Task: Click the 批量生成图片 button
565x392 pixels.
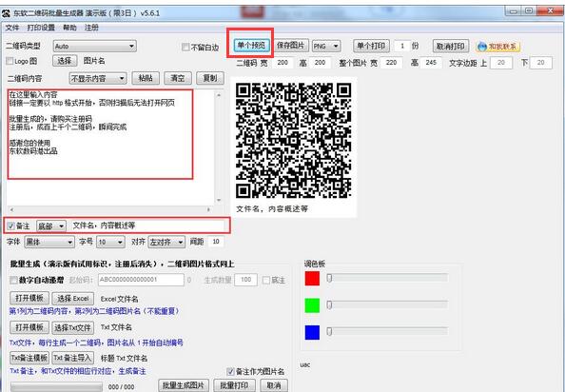Action: [184, 385]
